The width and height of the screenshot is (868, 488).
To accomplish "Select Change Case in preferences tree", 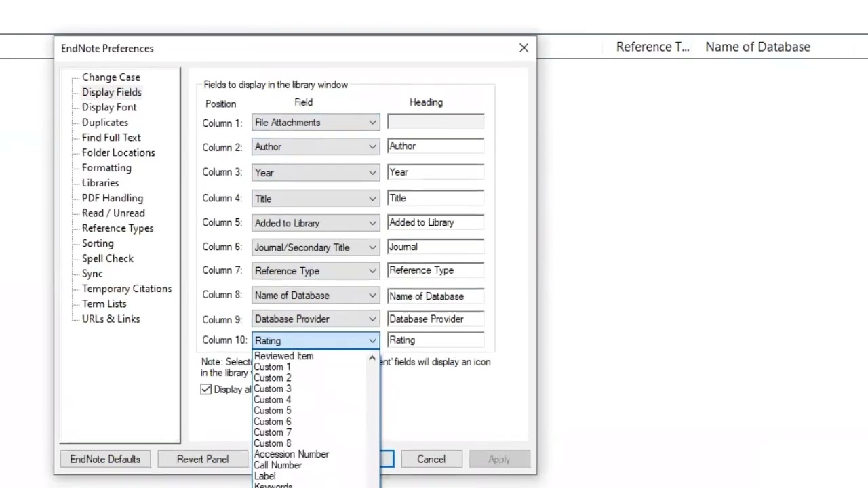I will [x=111, y=77].
